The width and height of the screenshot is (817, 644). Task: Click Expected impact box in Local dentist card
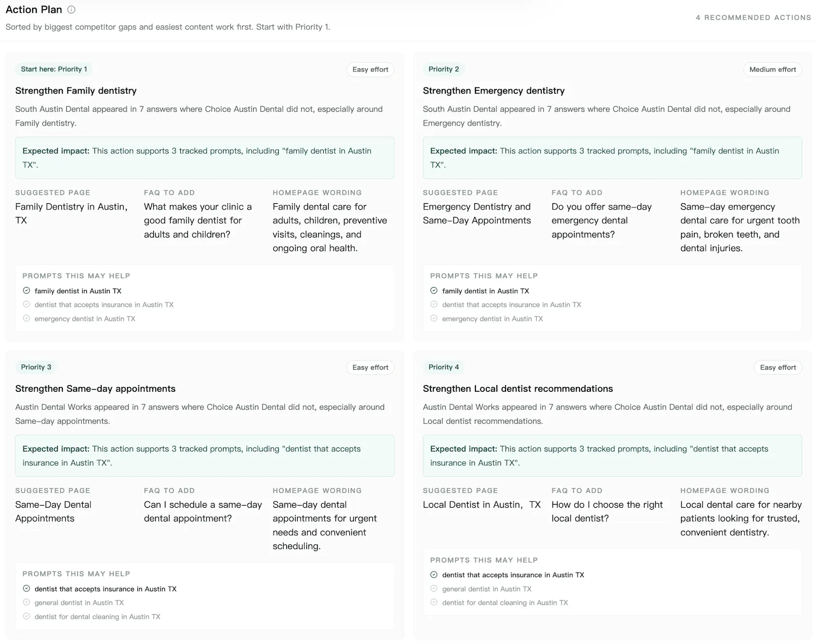pyautogui.click(x=612, y=456)
